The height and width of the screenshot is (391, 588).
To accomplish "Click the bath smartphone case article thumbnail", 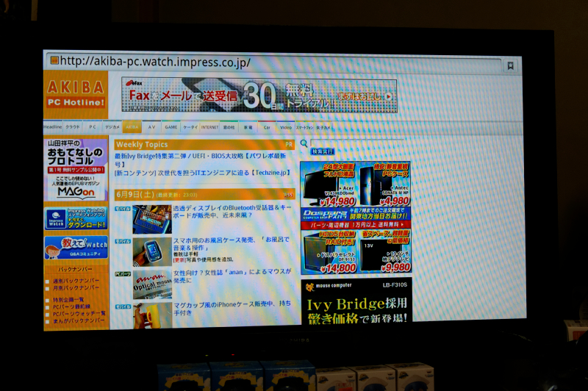I will (151, 252).
